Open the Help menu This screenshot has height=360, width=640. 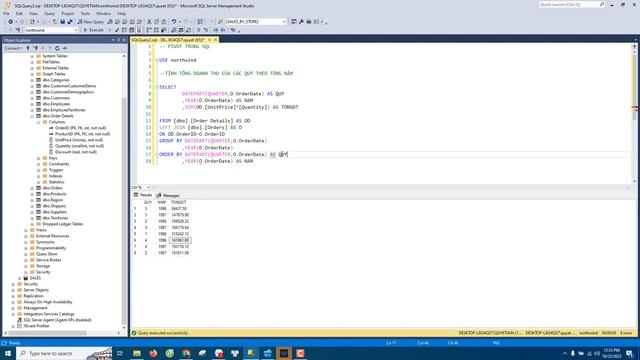(x=122, y=13)
